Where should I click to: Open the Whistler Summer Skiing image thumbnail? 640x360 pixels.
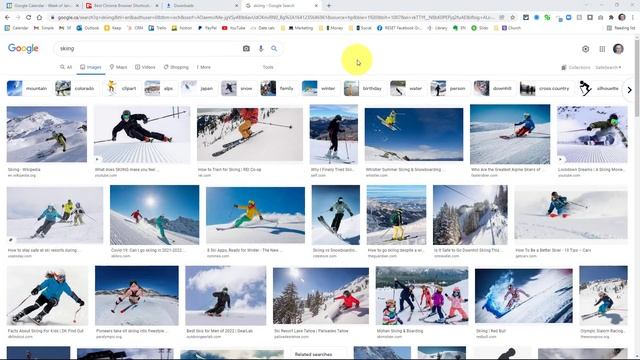click(414, 134)
